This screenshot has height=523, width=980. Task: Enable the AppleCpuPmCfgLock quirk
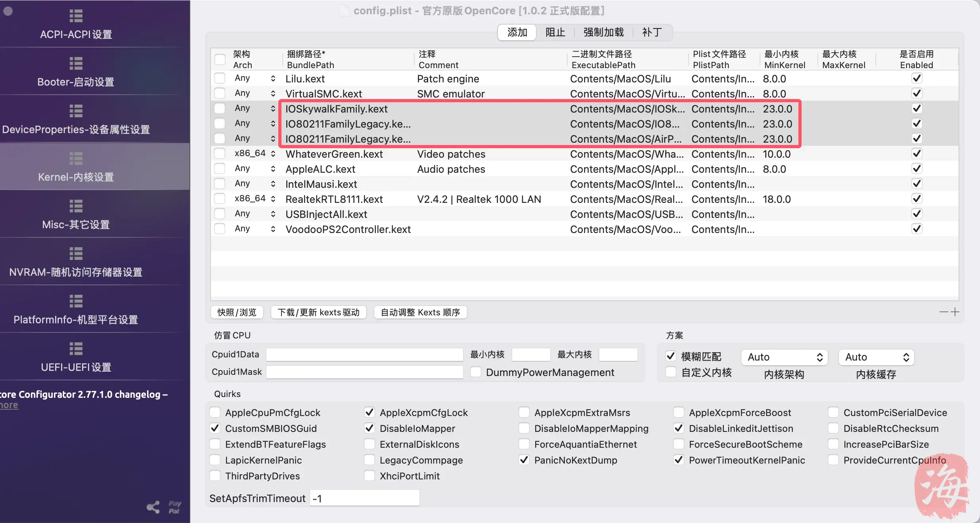215,412
